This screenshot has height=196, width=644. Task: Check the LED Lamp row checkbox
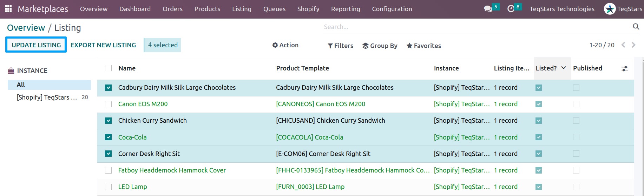(108, 187)
